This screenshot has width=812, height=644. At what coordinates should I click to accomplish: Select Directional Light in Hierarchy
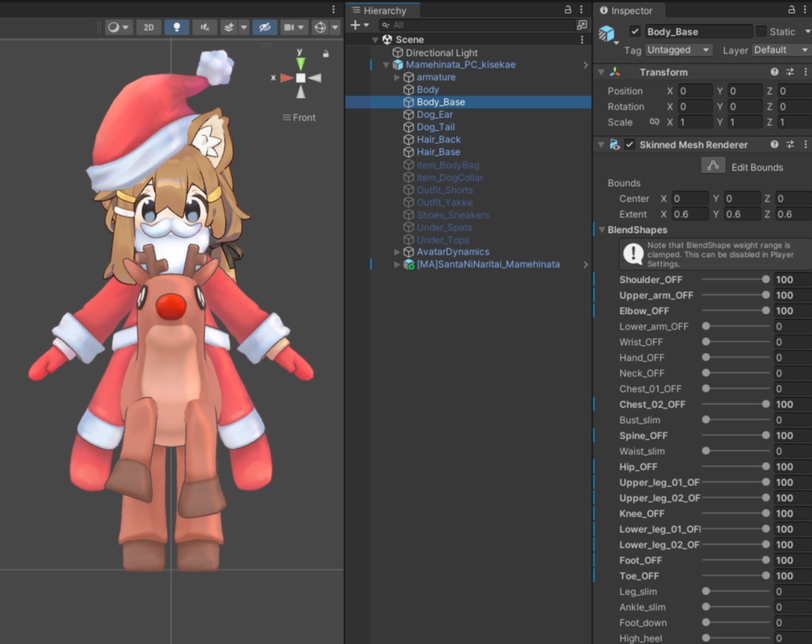441,53
